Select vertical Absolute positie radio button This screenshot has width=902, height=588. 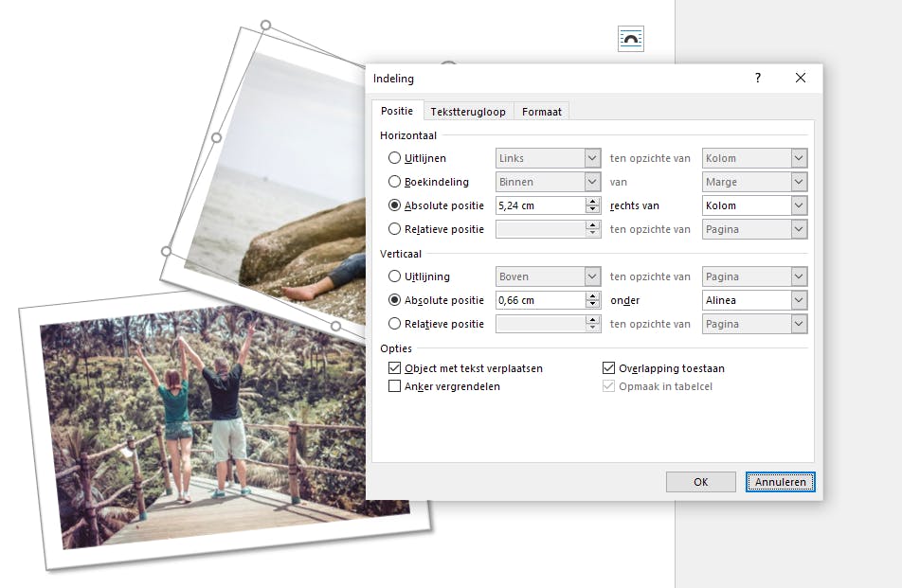394,300
